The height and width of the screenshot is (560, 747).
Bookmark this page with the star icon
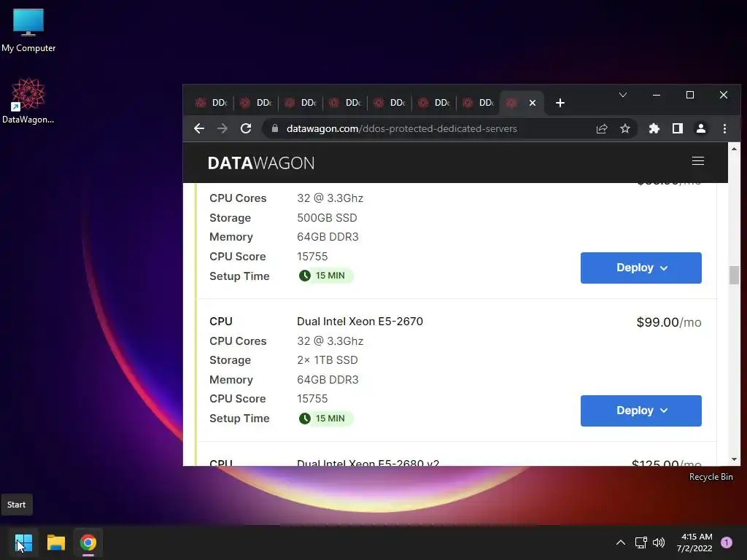pyautogui.click(x=625, y=128)
